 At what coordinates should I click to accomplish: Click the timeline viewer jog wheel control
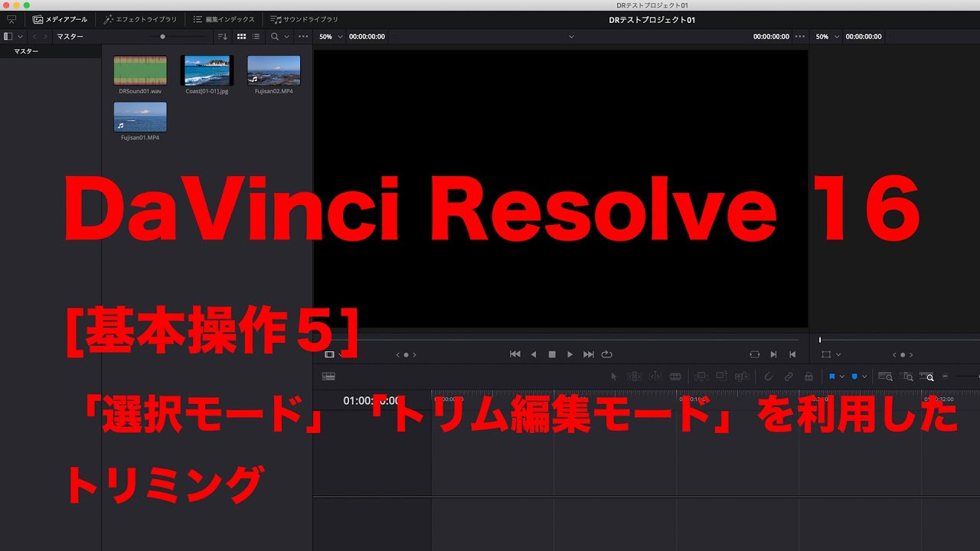[903, 354]
